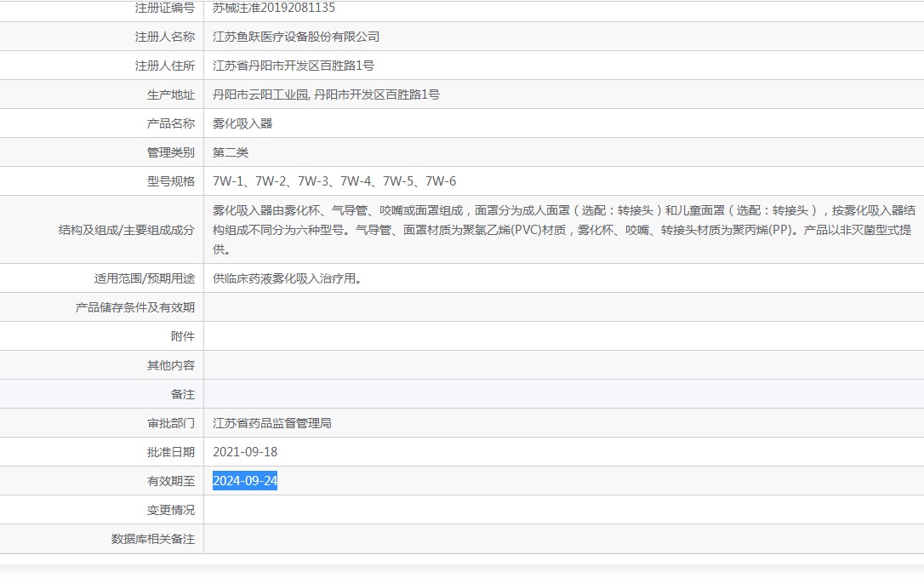
Task: Click the 型号规格 label
Action: 171,181
